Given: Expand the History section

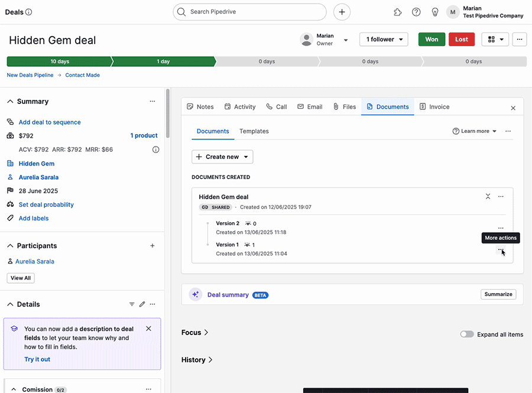Looking at the screenshot, I should 197,360.
